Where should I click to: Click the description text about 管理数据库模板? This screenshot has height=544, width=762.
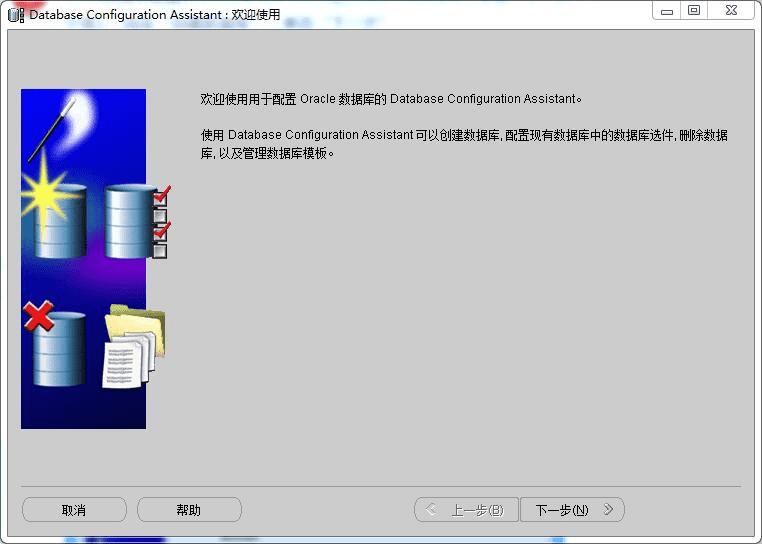pyautogui.click(x=464, y=144)
